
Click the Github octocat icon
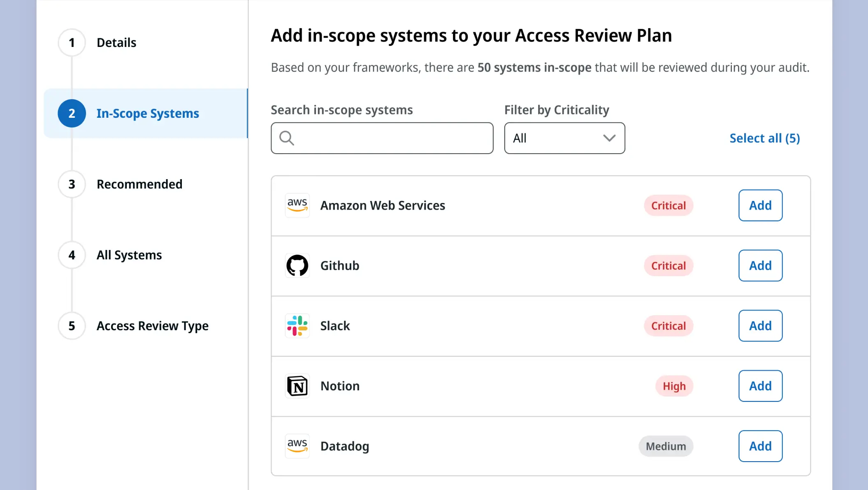pos(297,266)
